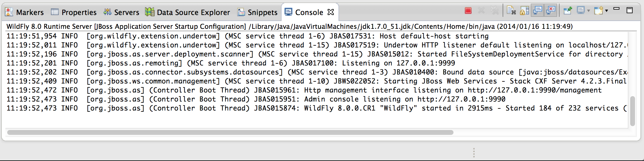
Task: Click the Remove Launch icon
Action: [x=481, y=11]
